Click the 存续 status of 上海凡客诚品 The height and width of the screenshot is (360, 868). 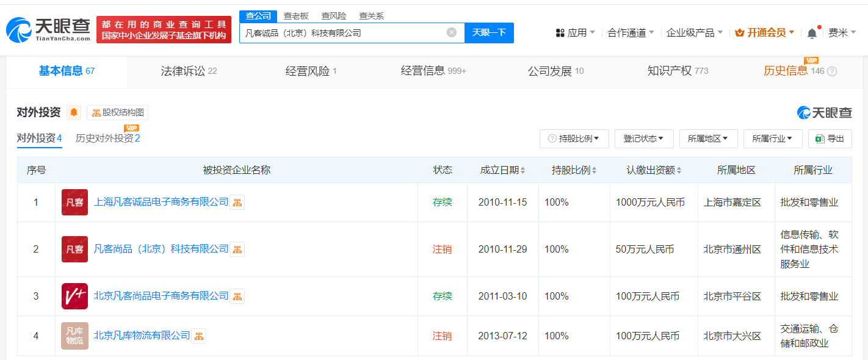pos(443,202)
